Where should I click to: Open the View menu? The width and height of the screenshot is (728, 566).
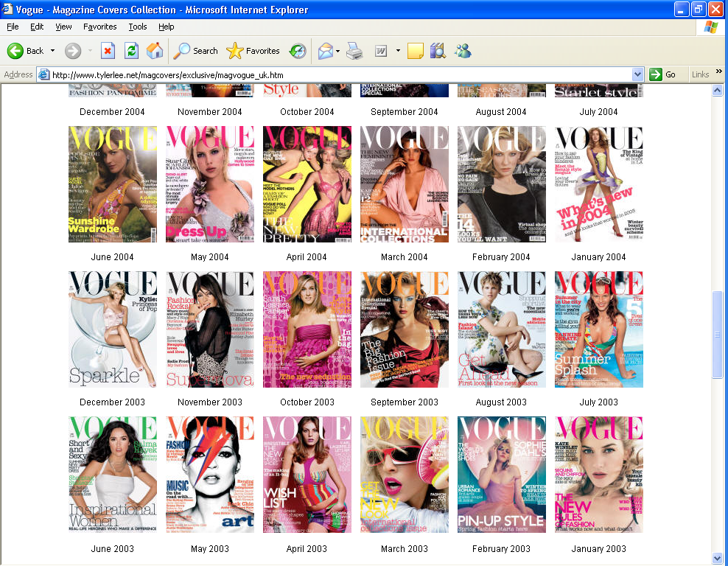63,27
